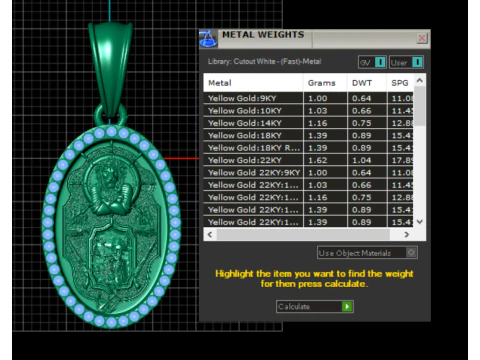
Task: Click the pendant bail in viewport
Action: point(110,68)
